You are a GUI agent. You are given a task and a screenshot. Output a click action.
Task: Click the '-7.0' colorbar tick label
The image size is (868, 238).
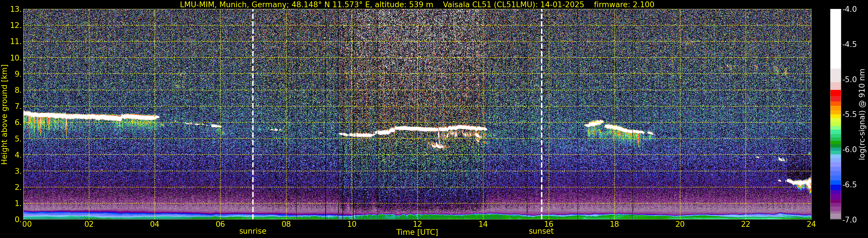coord(850,220)
